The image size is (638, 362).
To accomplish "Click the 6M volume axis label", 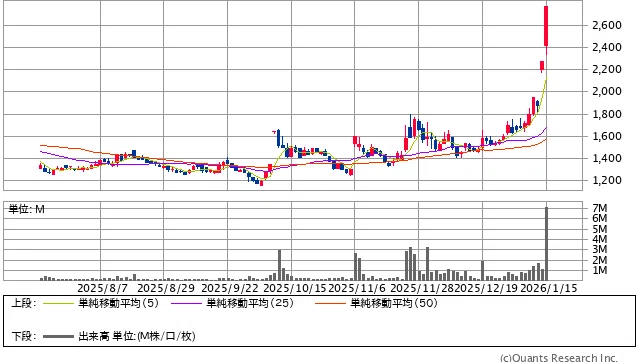I will tap(599, 218).
